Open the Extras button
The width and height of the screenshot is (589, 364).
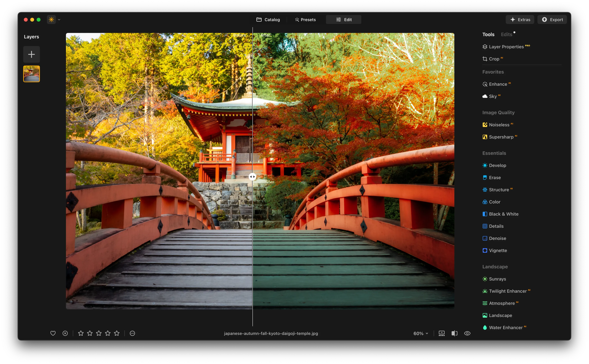(x=520, y=20)
